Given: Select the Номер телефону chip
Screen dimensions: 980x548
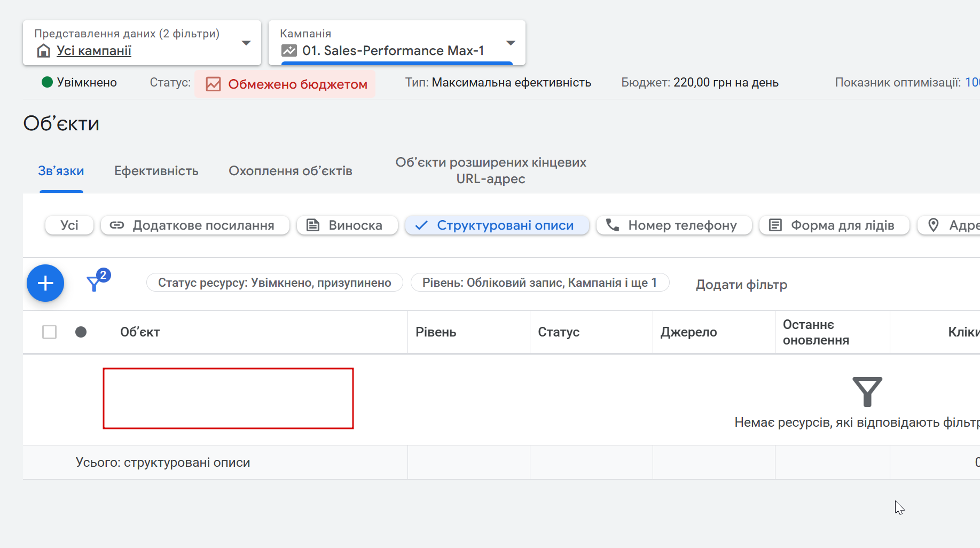Looking at the screenshot, I should pyautogui.click(x=674, y=225).
